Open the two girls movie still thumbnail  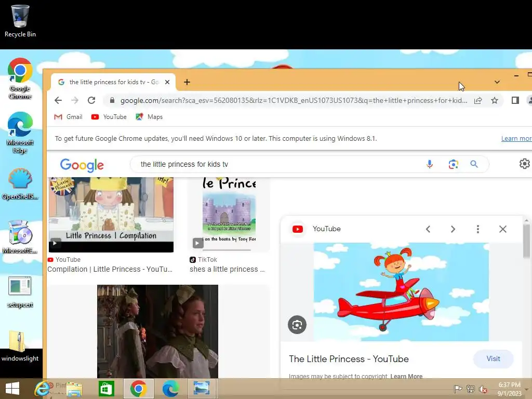[157, 331]
